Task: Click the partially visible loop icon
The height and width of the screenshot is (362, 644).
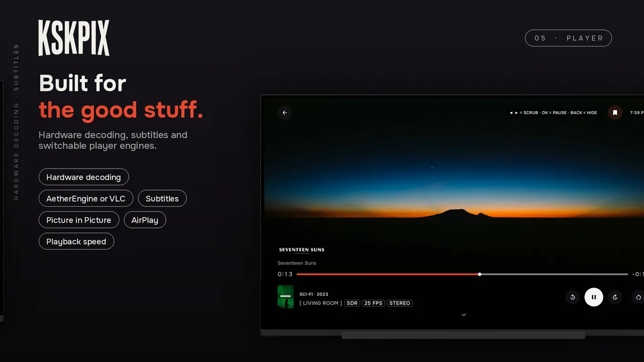Action: 637,297
